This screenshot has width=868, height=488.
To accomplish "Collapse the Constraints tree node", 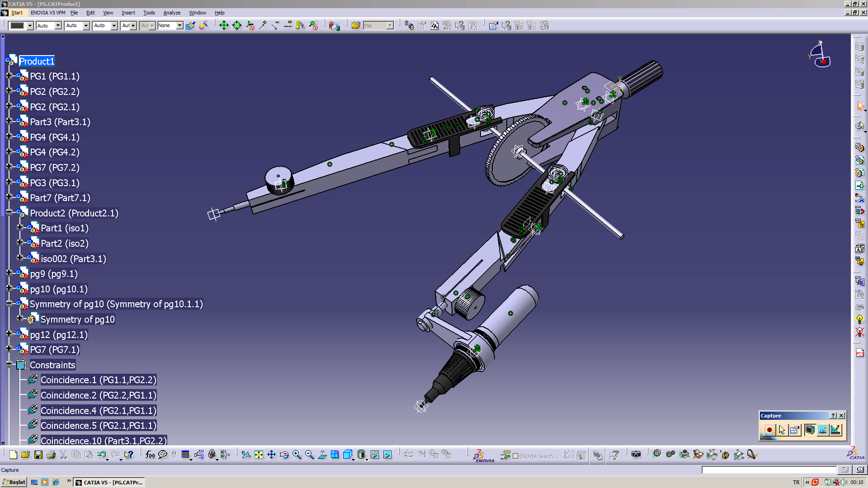I will point(9,364).
